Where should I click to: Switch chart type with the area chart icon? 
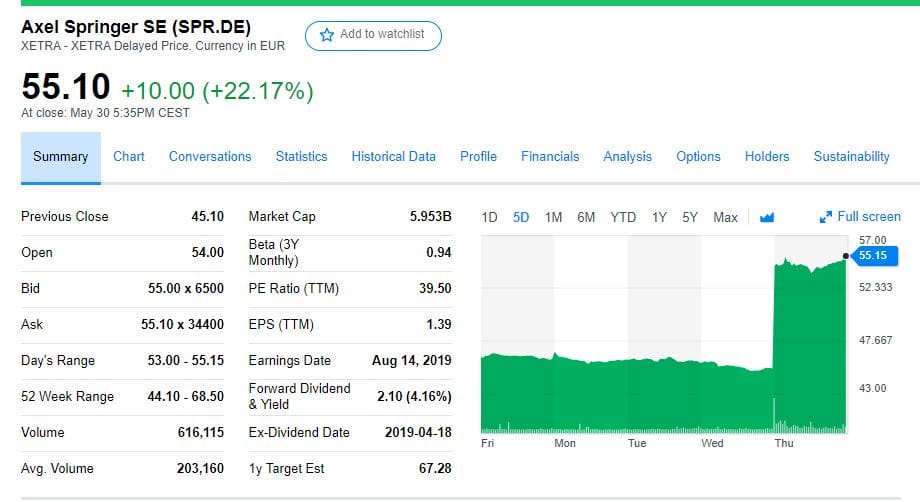point(767,218)
